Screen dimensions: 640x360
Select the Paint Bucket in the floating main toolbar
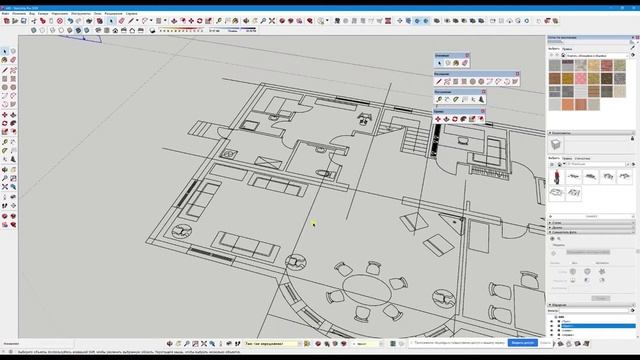(456, 63)
